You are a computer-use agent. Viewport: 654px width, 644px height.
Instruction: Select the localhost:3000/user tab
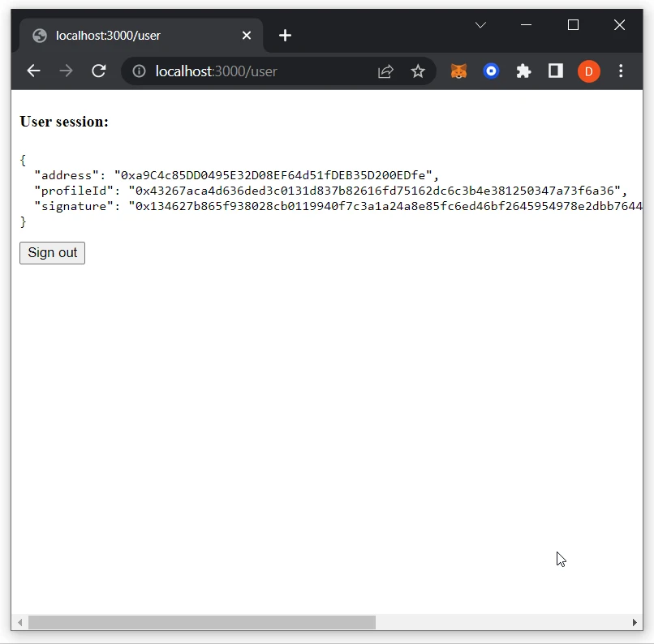[x=138, y=35]
